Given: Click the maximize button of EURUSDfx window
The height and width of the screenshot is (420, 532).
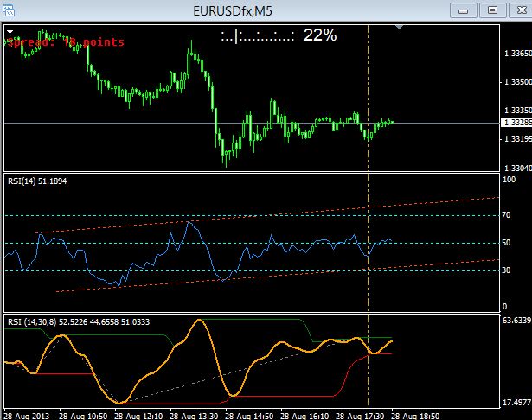Looking at the screenshot, I should (x=492, y=10).
